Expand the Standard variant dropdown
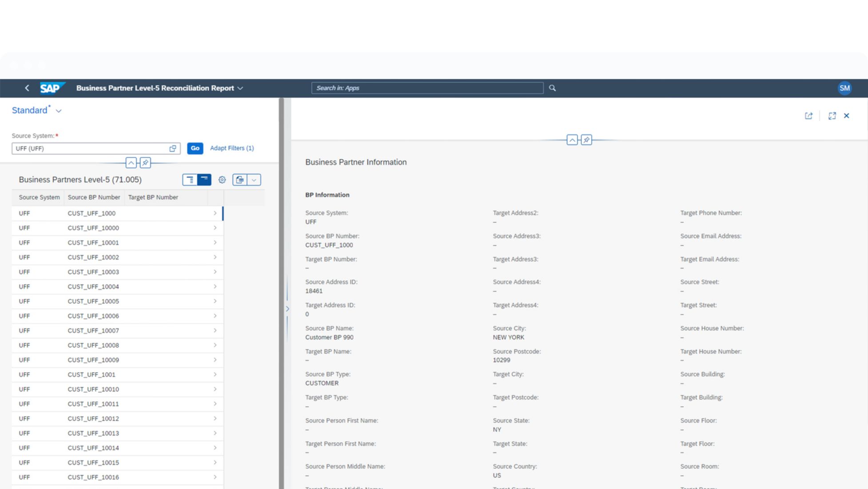The image size is (868, 489). (59, 111)
